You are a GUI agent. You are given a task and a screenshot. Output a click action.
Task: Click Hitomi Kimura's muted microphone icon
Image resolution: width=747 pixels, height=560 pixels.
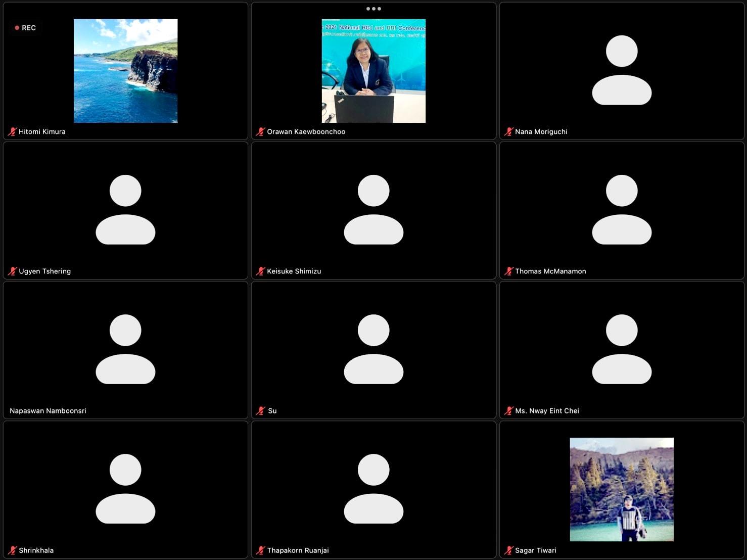click(x=13, y=131)
